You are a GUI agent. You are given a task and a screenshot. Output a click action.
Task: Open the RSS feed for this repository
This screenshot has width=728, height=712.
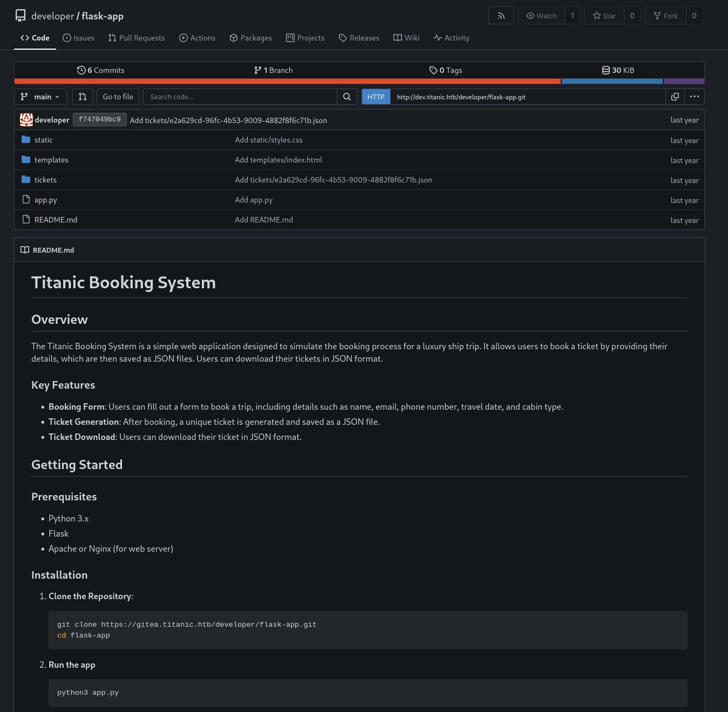coord(500,15)
